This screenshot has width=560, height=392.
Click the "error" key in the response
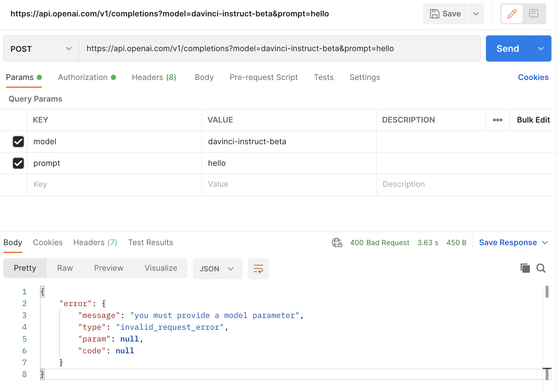tap(75, 304)
